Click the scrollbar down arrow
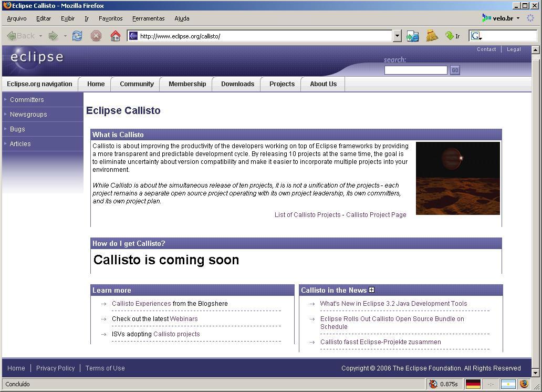The image size is (542, 392). coord(535,373)
